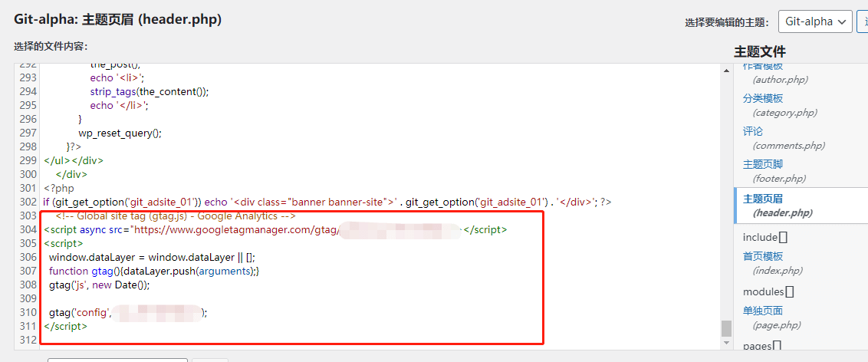Expand the pages folder
The height and width of the screenshot is (362, 868).
tap(761, 346)
